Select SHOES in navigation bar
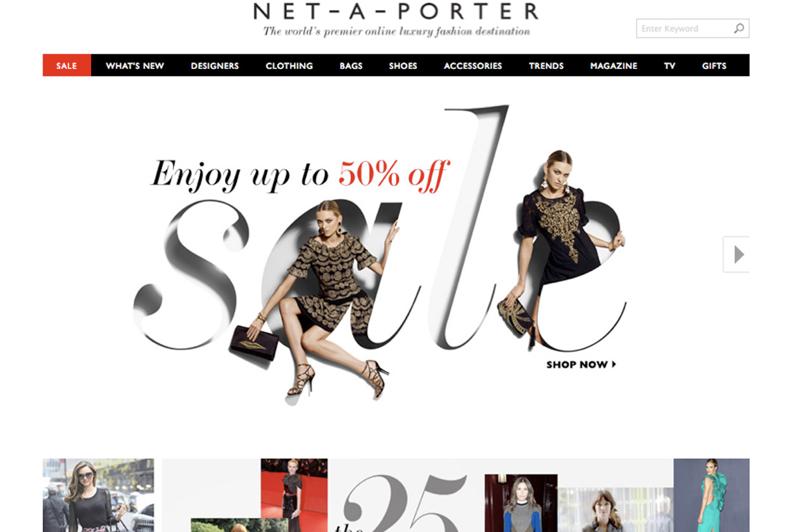798x532 pixels. (403, 65)
